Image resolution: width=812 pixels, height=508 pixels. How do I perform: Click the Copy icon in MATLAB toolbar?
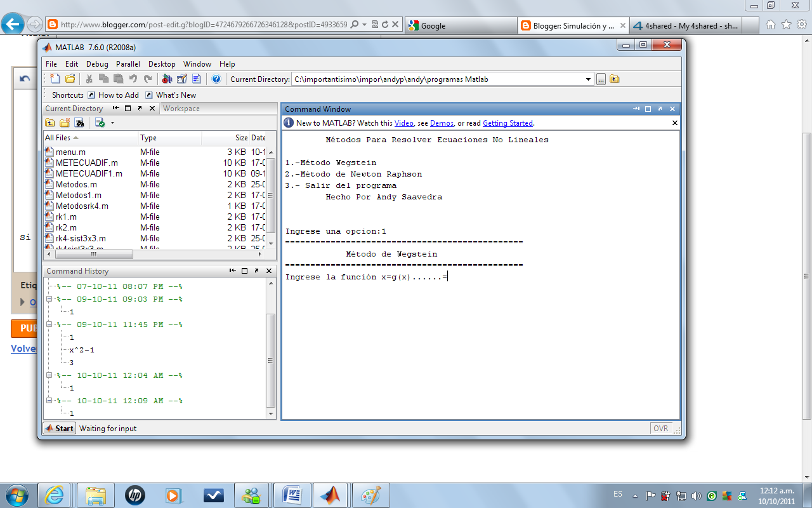[x=103, y=79]
